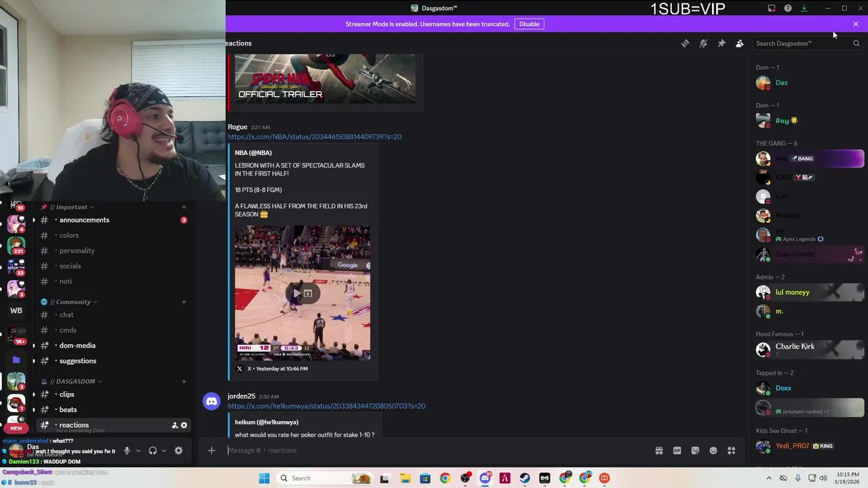
Task: Open the Discord help icon
Action: tap(788, 8)
